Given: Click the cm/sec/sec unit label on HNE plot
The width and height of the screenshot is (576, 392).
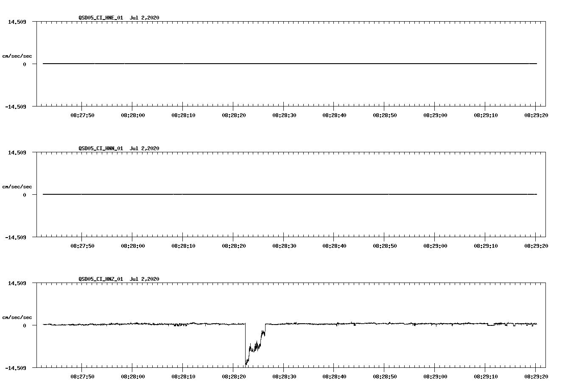Looking at the screenshot, I should click(17, 56).
